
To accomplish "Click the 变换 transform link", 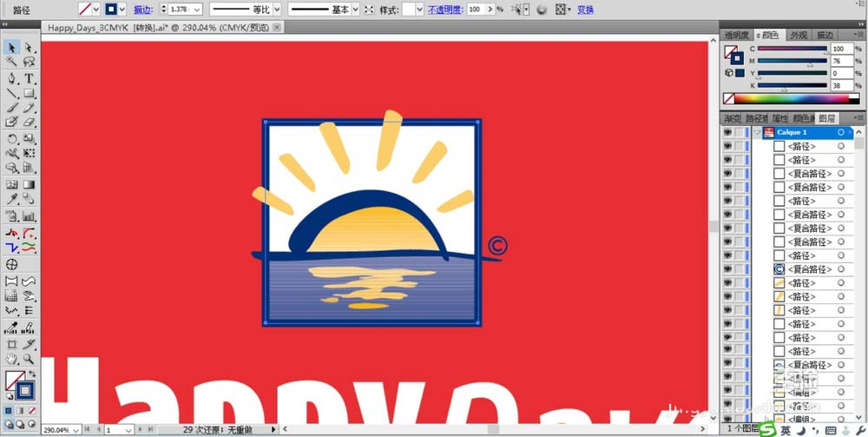I will [x=586, y=10].
